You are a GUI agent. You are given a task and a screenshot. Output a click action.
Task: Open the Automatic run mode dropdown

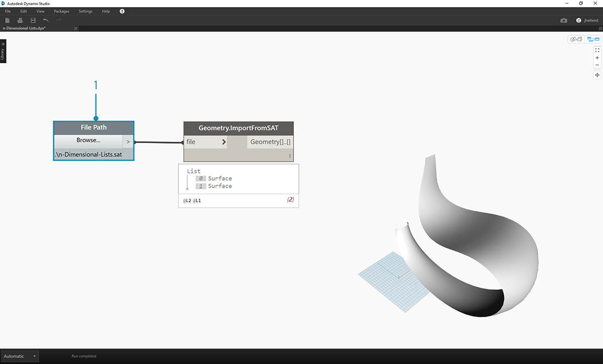click(x=20, y=356)
